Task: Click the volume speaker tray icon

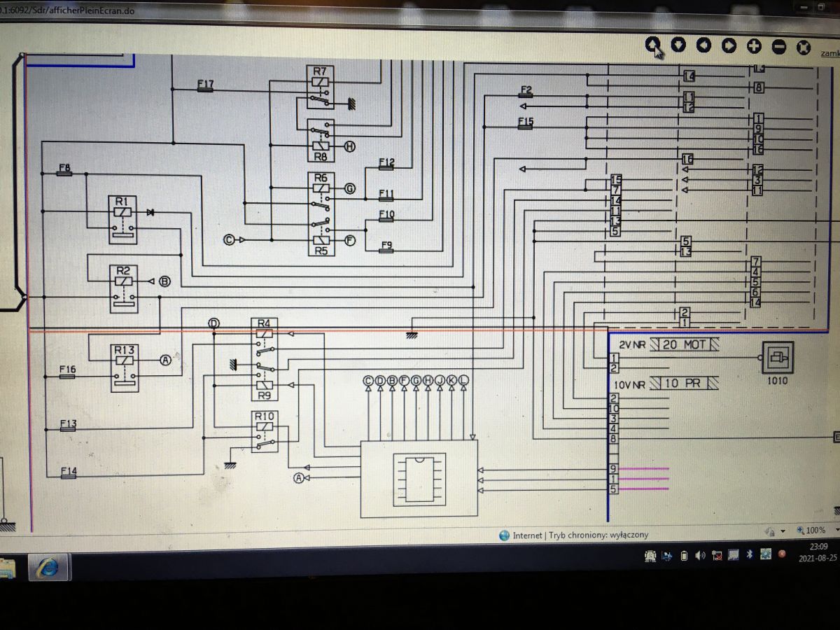Action: click(701, 556)
